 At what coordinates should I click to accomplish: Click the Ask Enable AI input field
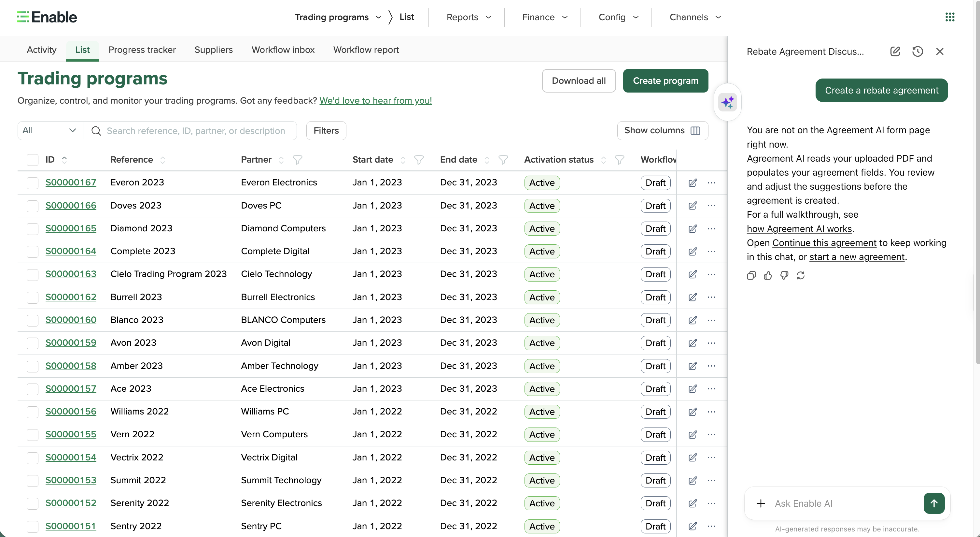845,503
